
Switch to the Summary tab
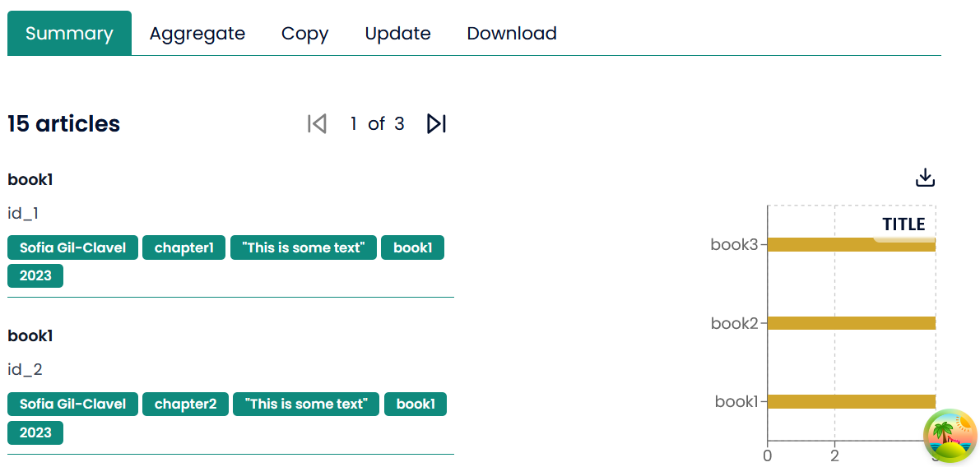69,34
